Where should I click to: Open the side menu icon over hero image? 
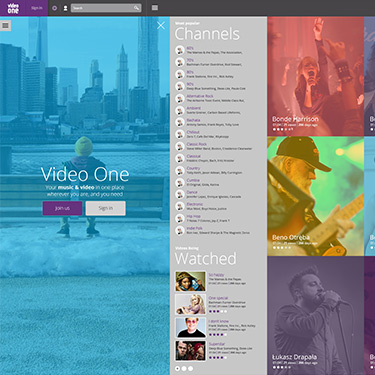5,25
